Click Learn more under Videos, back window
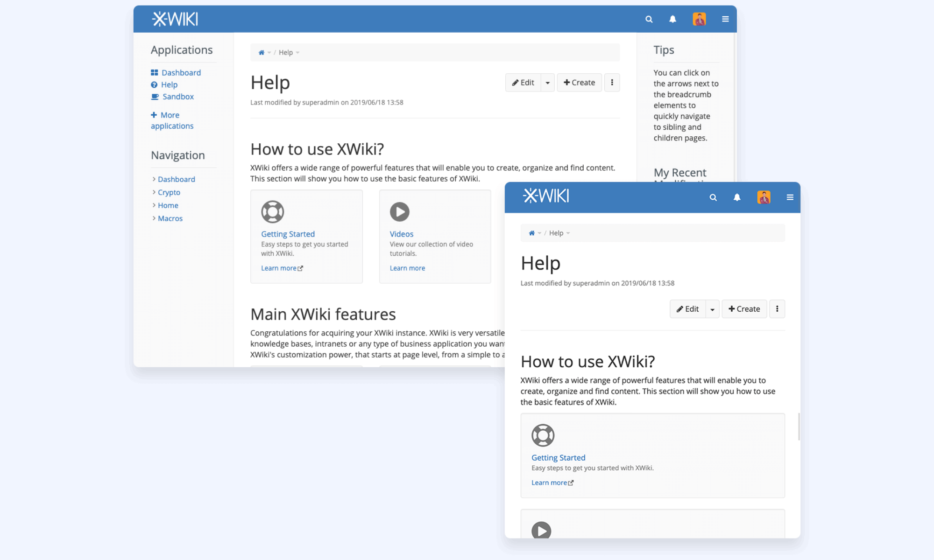This screenshot has width=934, height=560. pos(407,268)
